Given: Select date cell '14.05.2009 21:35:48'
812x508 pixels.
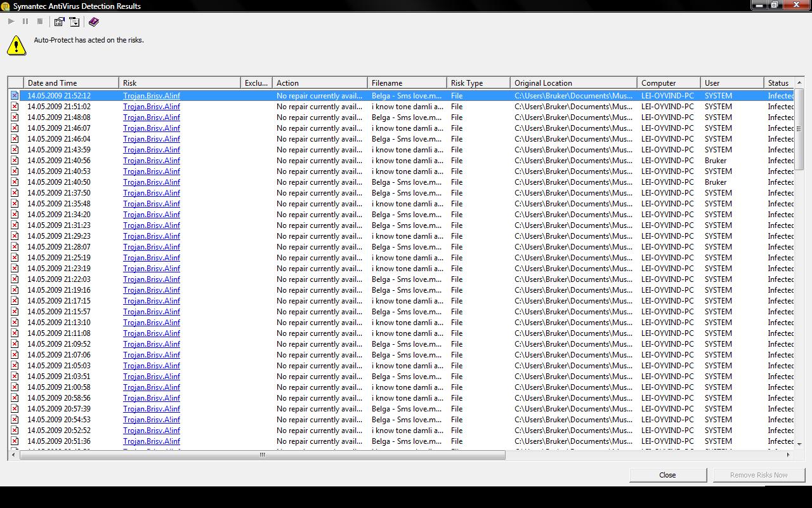Looking at the screenshot, I should [59, 204].
